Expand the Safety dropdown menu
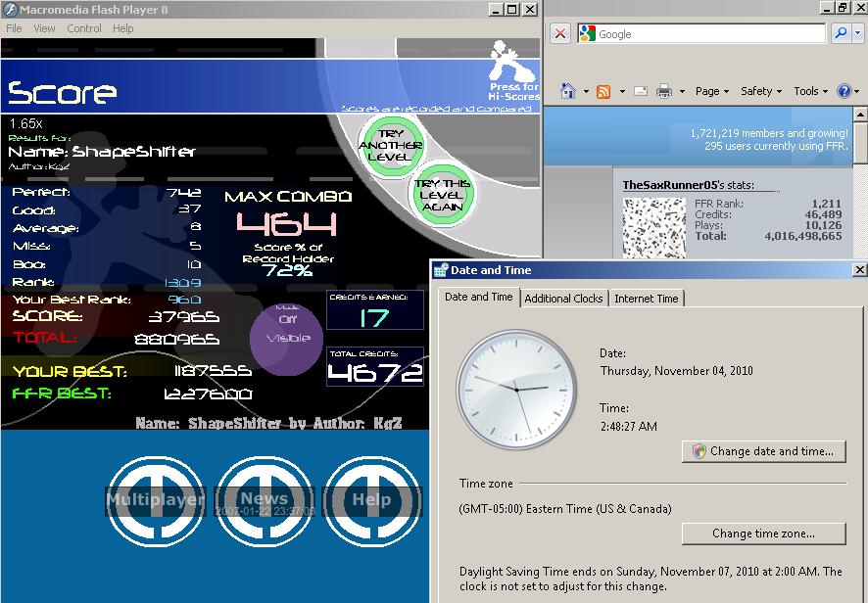 (760, 91)
